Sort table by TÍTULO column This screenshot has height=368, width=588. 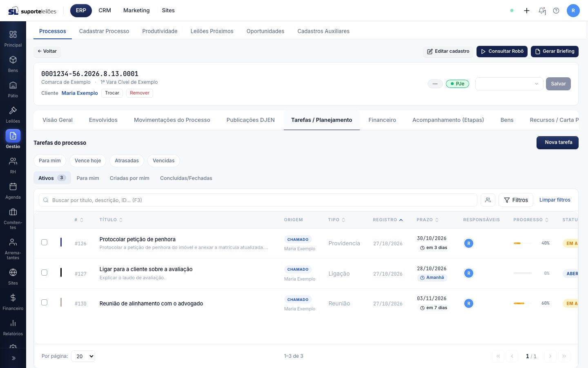pyautogui.click(x=111, y=220)
